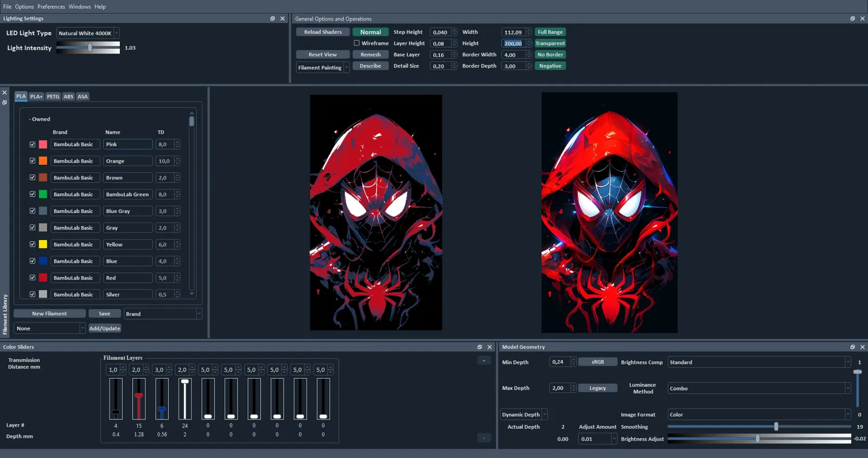Image resolution: width=868 pixels, height=458 pixels.
Task: Click the Orange filament color swatch
Action: [43, 161]
